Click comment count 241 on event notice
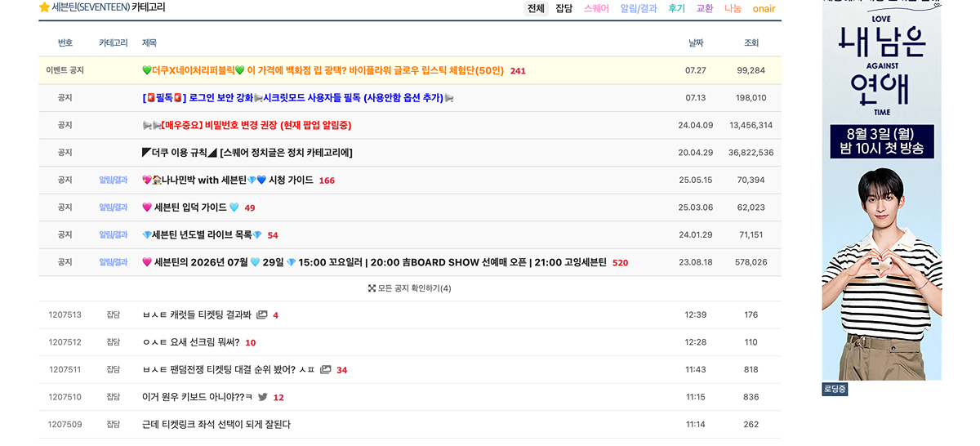Image resolution: width=980 pixels, height=446 pixels. click(518, 71)
